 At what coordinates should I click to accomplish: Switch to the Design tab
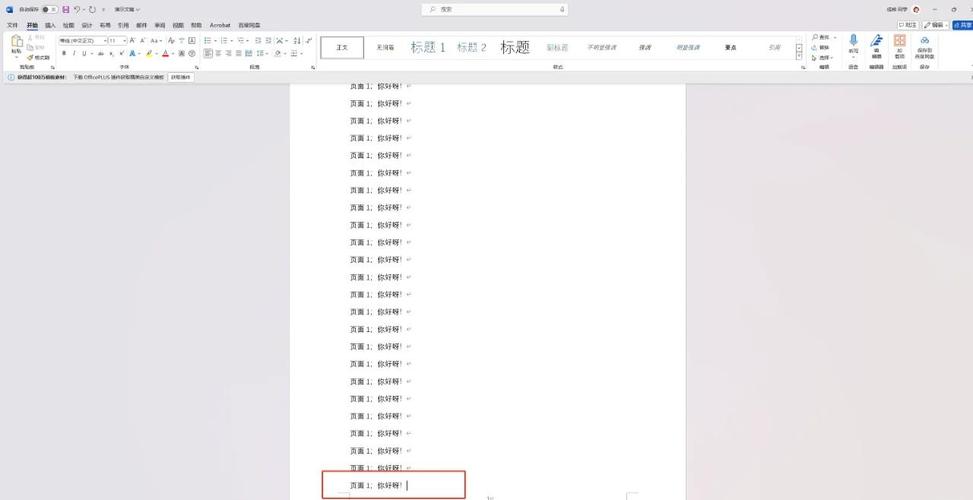point(87,25)
